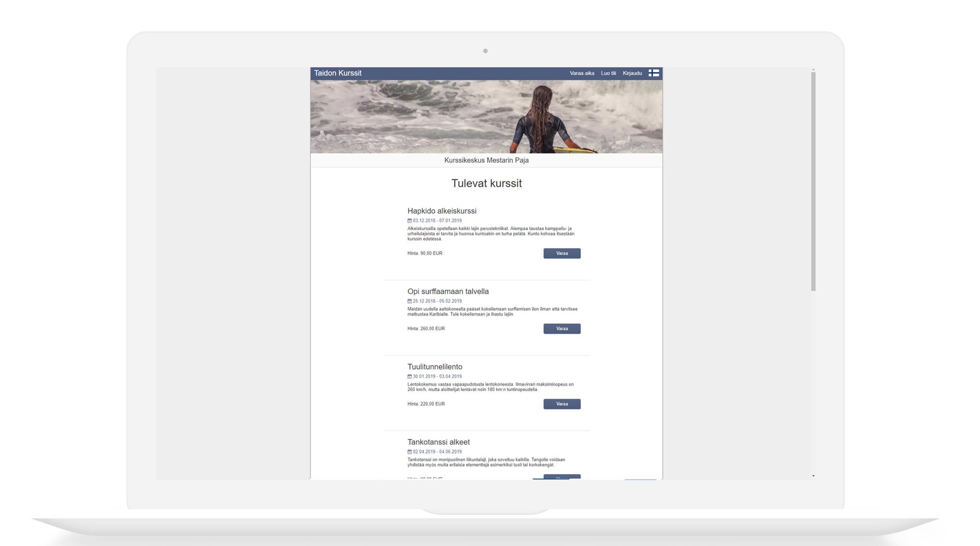
Task: Click the Hinta: 90,00 EUR price text
Action: (425, 253)
